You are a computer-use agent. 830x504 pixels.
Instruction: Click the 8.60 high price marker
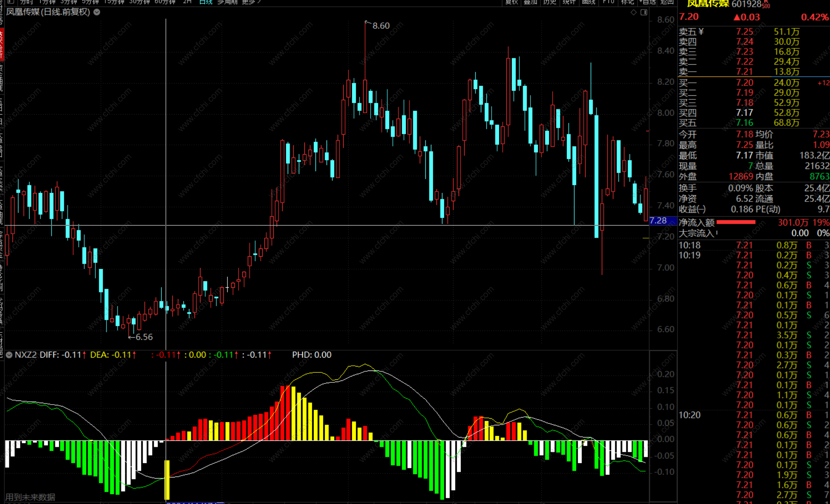coord(381,26)
